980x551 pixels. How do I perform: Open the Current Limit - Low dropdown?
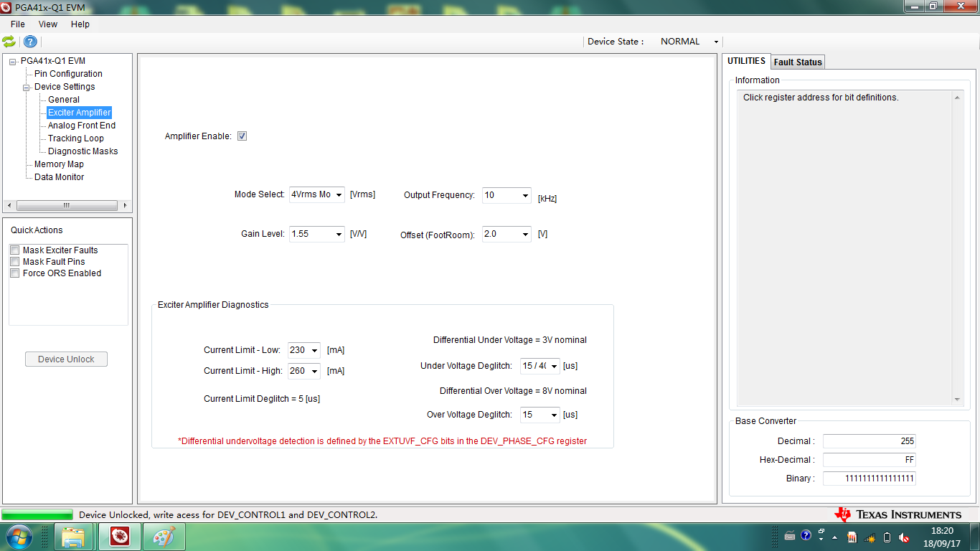pos(304,350)
